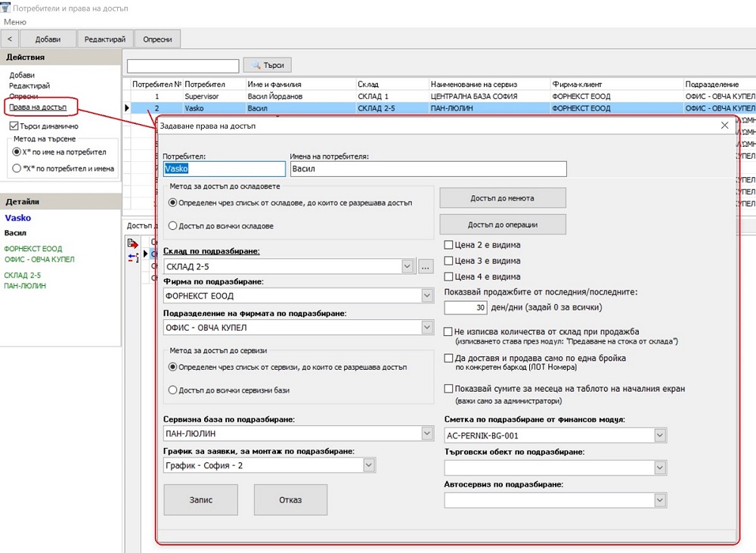This screenshot has height=553, width=756.
Task: Click the Фирма-клиент column header
Action: 617,84
